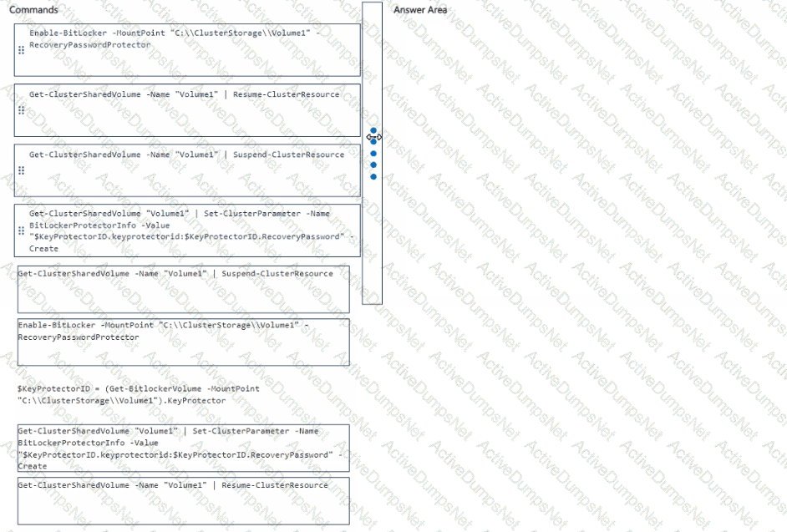Pick Suspend-ClusterResource command text in box with grip handle
This screenshot has height=532, width=787.
click(x=186, y=155)
